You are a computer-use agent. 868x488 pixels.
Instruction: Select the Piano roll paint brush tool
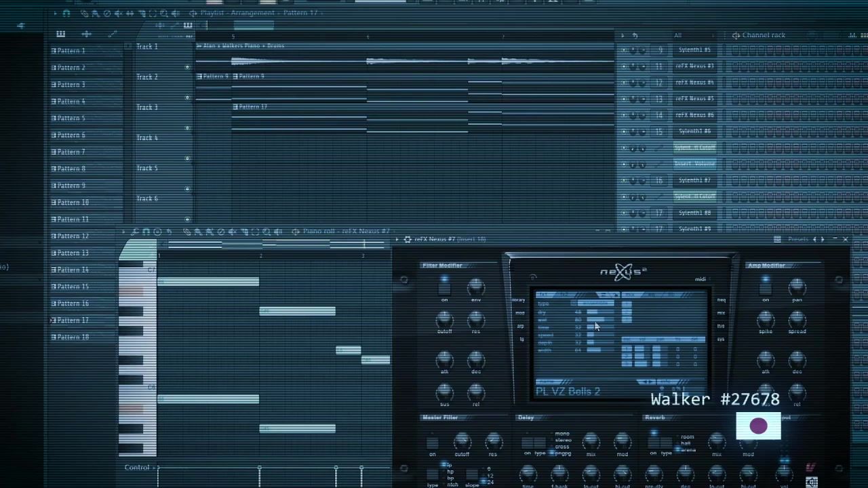pos(197,231)
